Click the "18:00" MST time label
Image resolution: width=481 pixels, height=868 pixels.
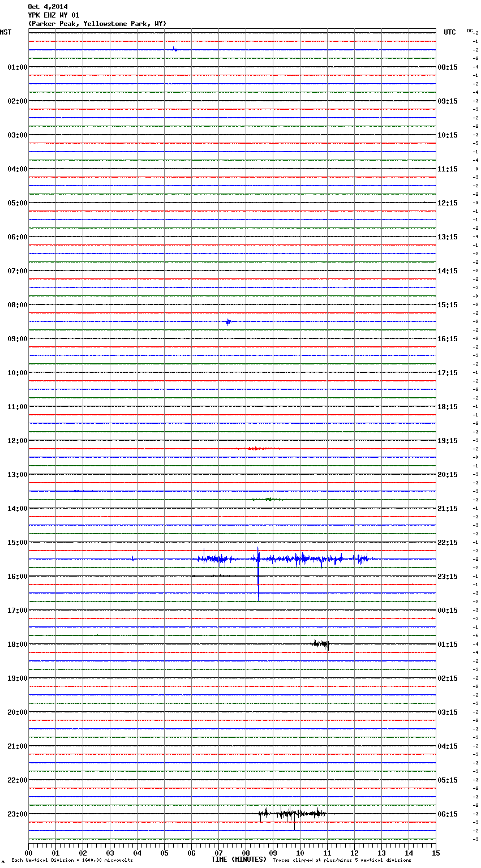[17, 644]
